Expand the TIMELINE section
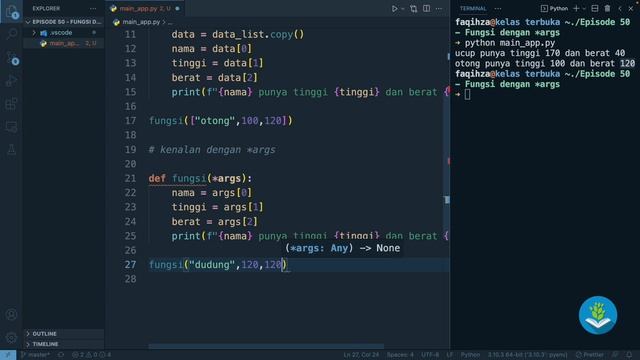The width and height of the screenshot is (640, 360). point(64,344)
